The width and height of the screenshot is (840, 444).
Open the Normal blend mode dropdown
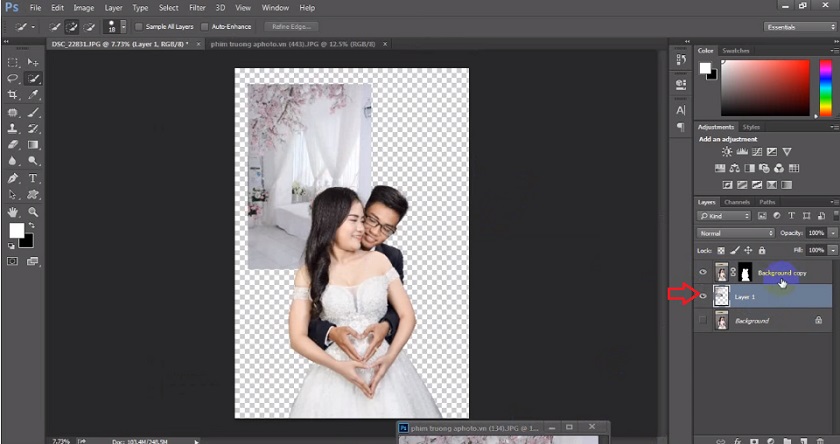point(736,234)
